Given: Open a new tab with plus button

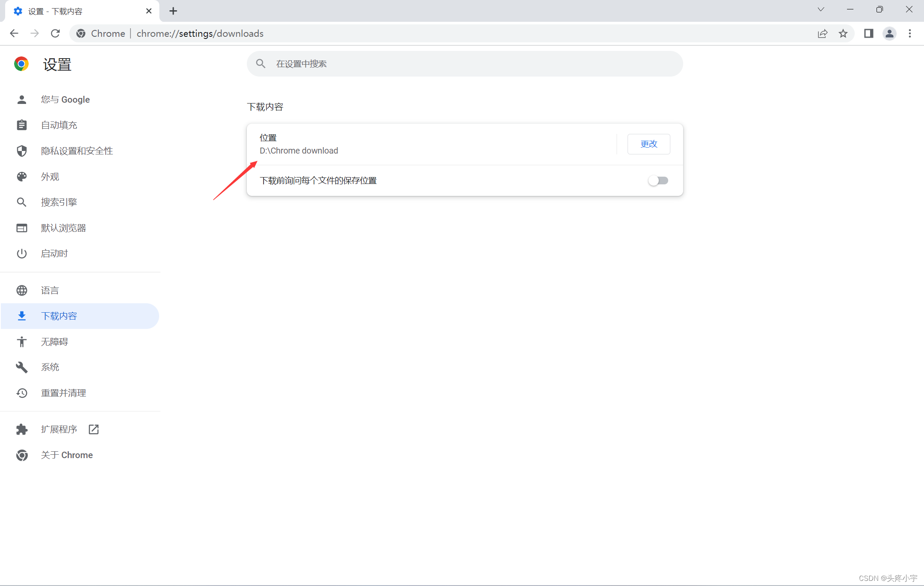Looking at the screenshot, I should click(173, 11).
